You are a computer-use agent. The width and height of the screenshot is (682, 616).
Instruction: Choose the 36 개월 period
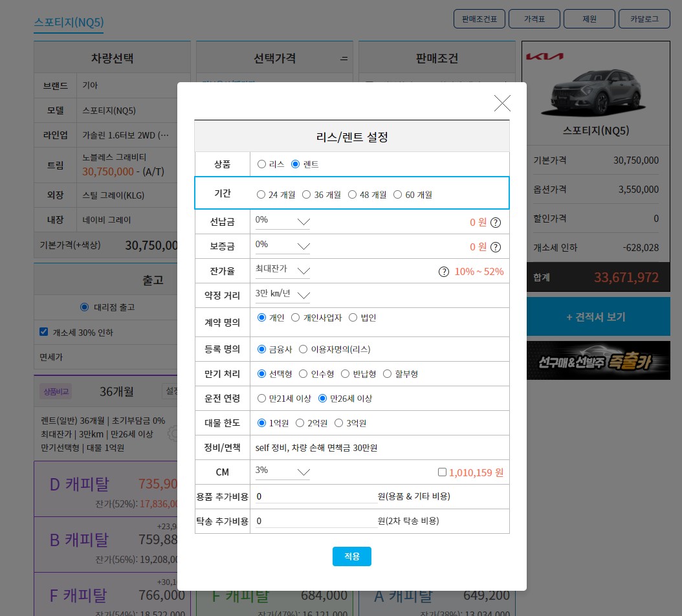point(307,195)
